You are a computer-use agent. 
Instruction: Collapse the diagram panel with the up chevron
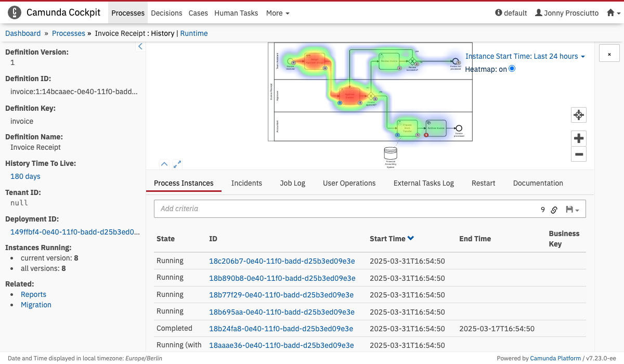tap(164, 164)
